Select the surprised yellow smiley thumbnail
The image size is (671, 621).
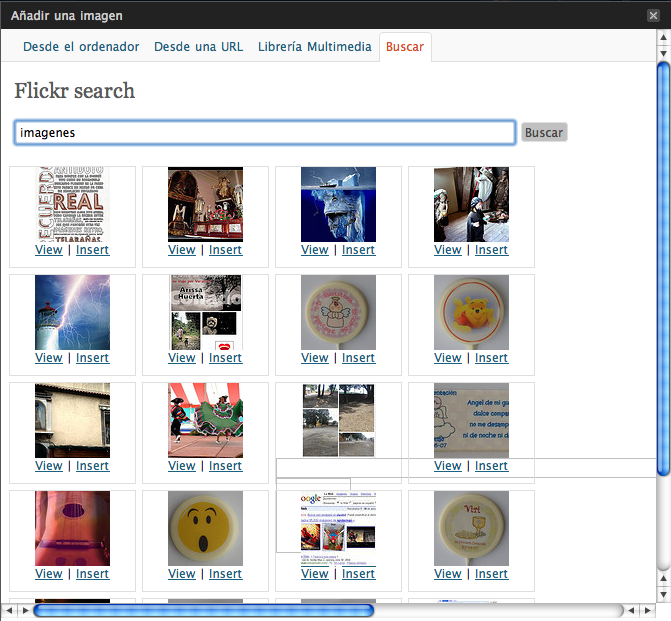click(205, 528)
